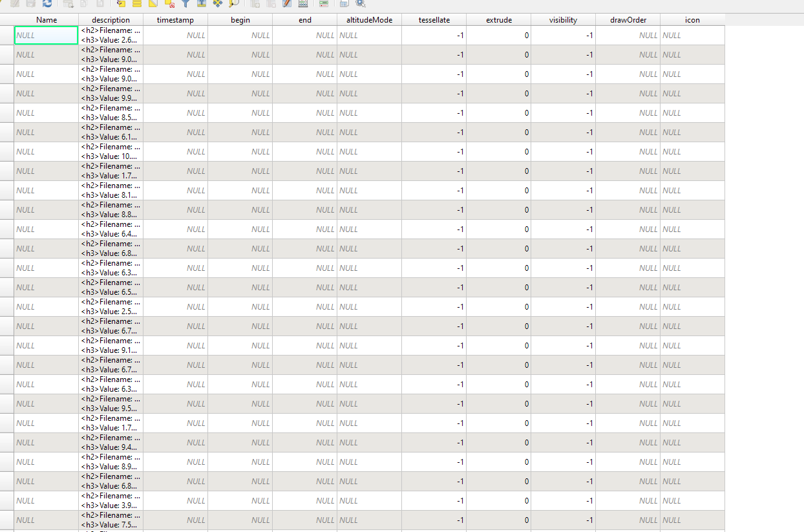
Task: Click visibility -1 cell in Value: 6.5 row
Action: (564, 287)
